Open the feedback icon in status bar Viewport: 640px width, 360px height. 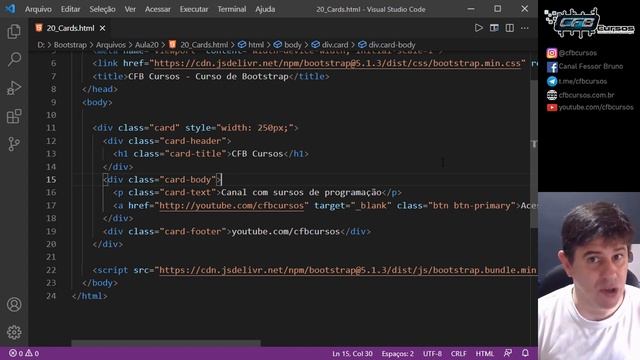click(x=508, y=353)
